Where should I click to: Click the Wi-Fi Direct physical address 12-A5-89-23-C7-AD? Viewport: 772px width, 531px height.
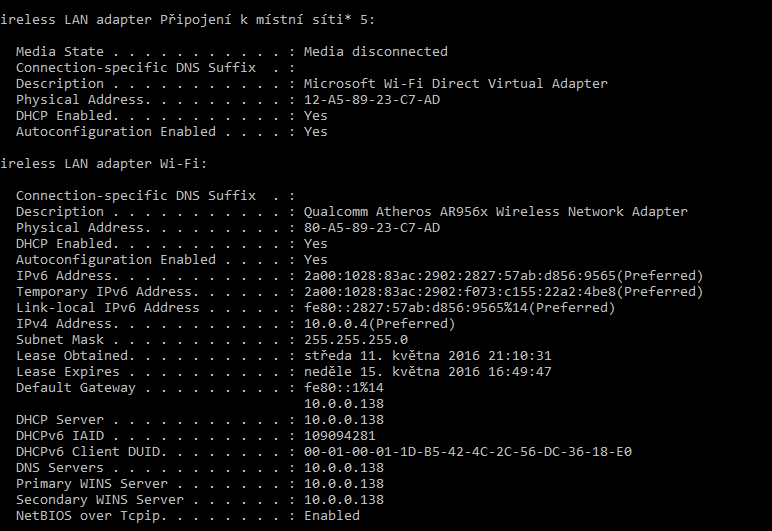371,100
